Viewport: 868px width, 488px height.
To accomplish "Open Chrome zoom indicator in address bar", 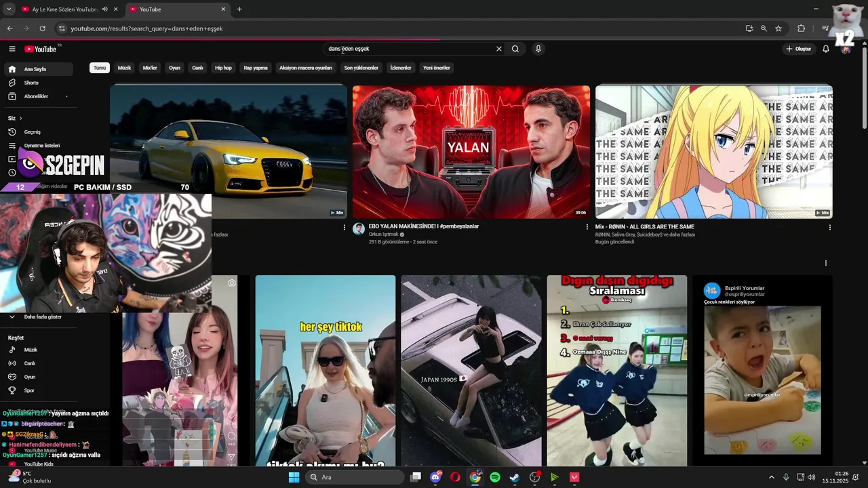I will (764, 28).
